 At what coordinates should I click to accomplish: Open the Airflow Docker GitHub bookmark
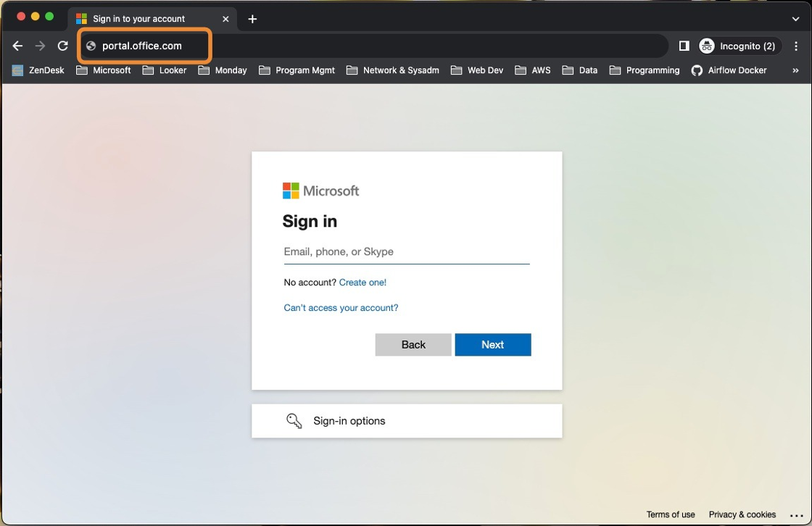click(x=729, y=70)
